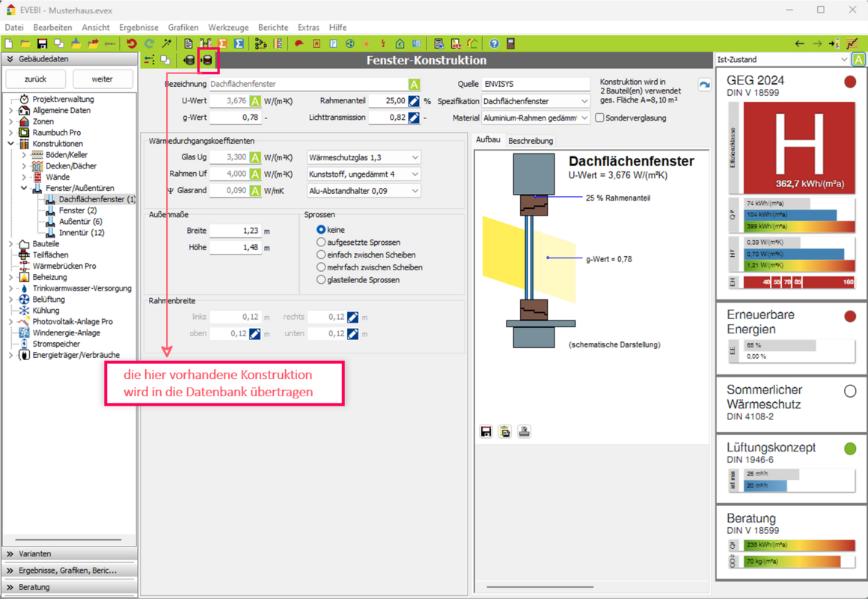This screenshot has width=868, height=599.
Task: Click the highlighted save-to-database icon
Action: [x=208, y=61]
